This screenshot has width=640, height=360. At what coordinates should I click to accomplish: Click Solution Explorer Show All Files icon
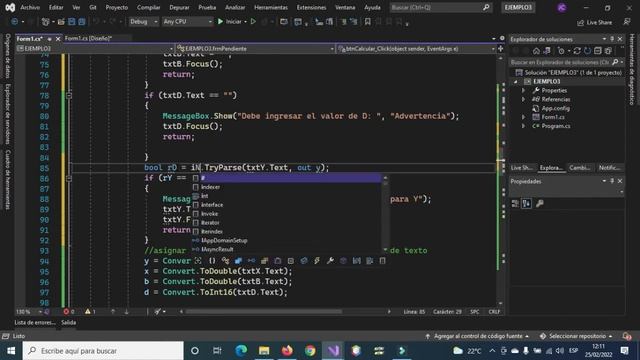pyautogui.click(x=608, y=51)
